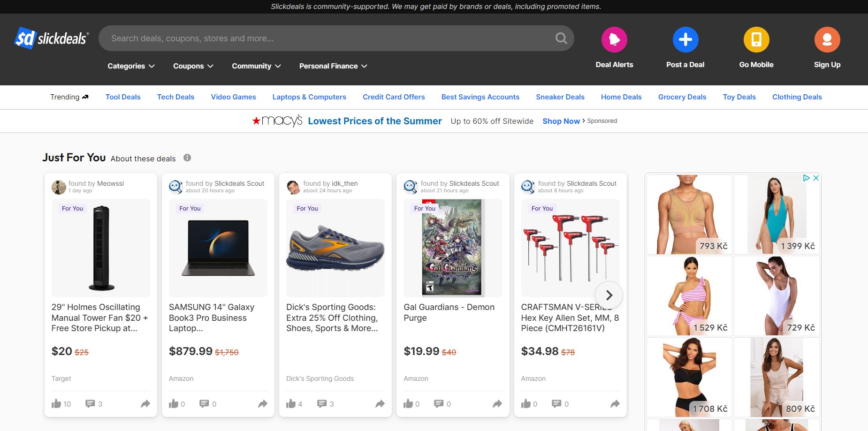
Task: Open Deal Alerts bell icon
Action: pyautogui.click(x=614, y=39)
